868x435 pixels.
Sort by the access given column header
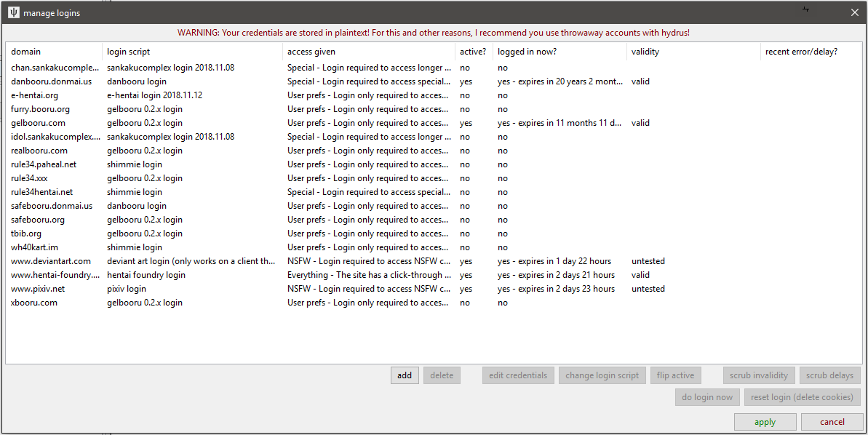(369, 52)
